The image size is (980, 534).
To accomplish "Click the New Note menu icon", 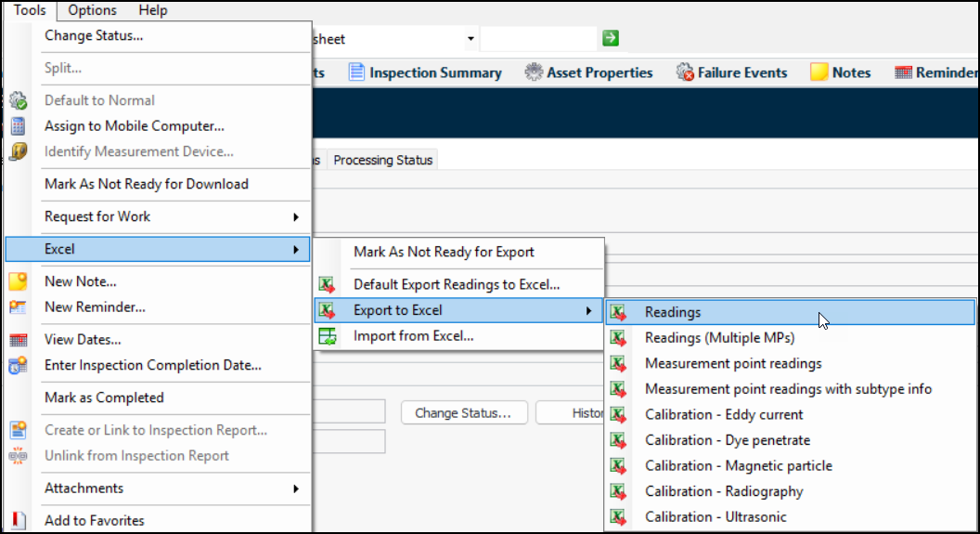I will coord(18,282).
